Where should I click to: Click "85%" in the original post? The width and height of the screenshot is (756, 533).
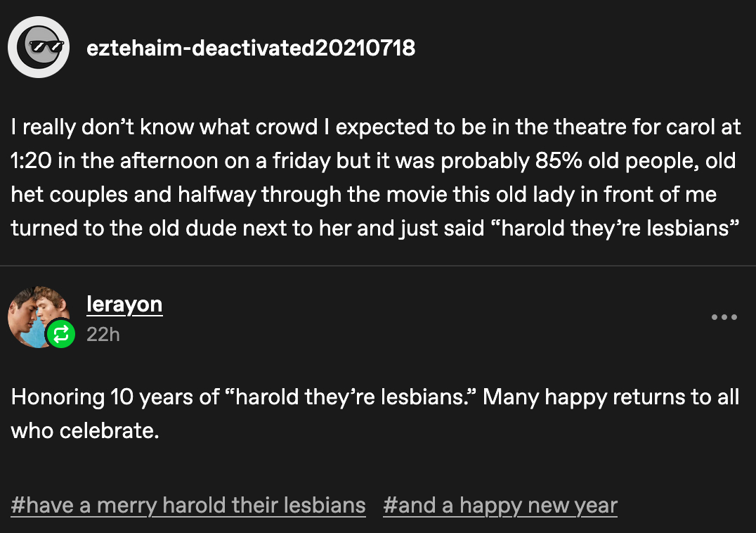pyautogui.click(x=554, y=161)
